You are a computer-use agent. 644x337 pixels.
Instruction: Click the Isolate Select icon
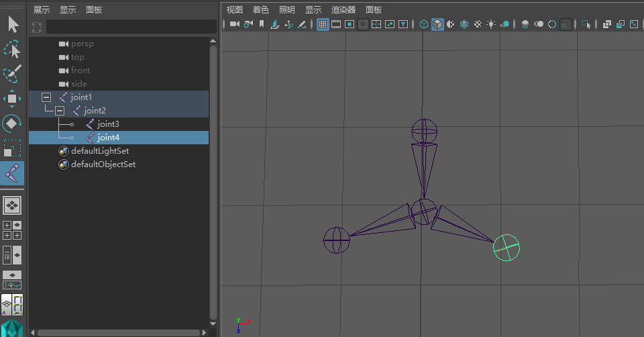tap(586, 24)
